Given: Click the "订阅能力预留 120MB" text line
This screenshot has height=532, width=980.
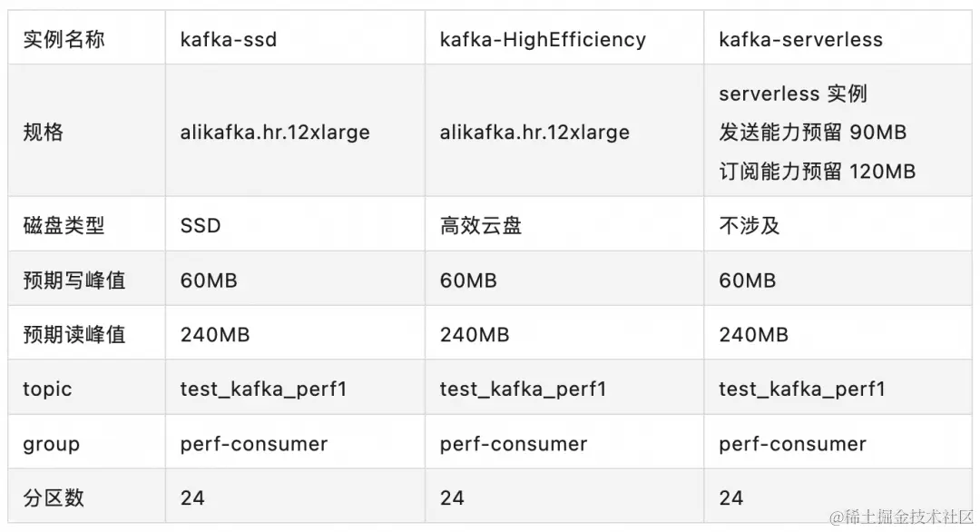Looking at the screenshot, I should click(817, 171).
